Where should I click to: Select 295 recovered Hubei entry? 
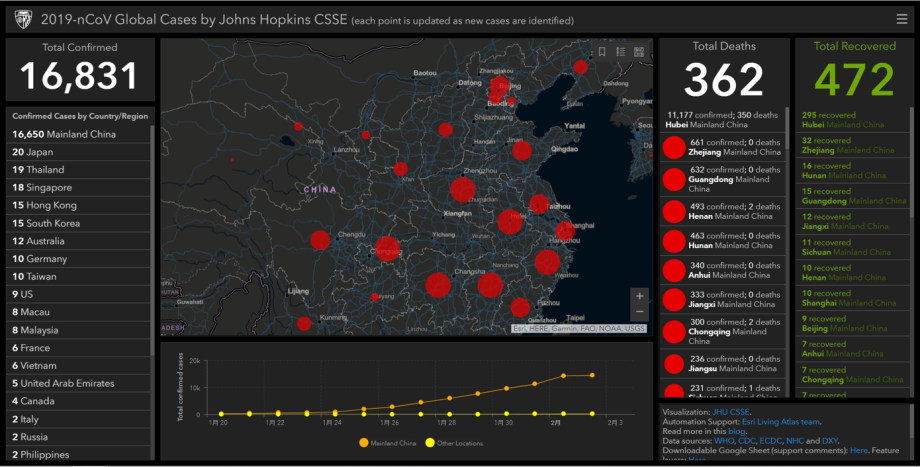(x=853, y=120)
